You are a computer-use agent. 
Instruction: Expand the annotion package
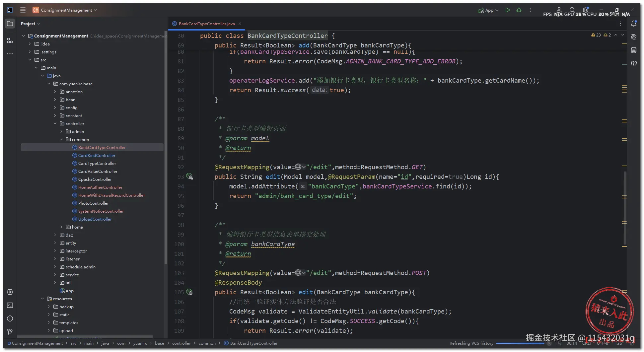(55, 92)
